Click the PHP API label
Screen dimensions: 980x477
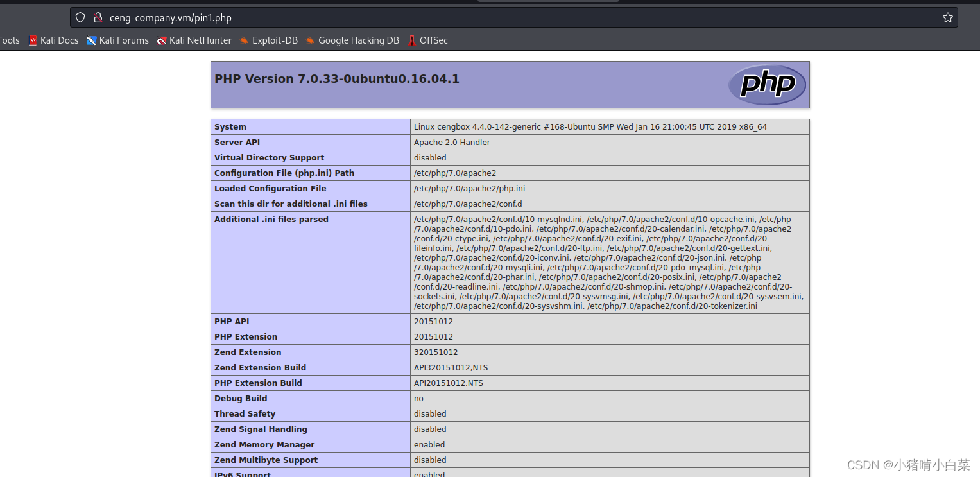pyautogui.click(x=232, y=322)
